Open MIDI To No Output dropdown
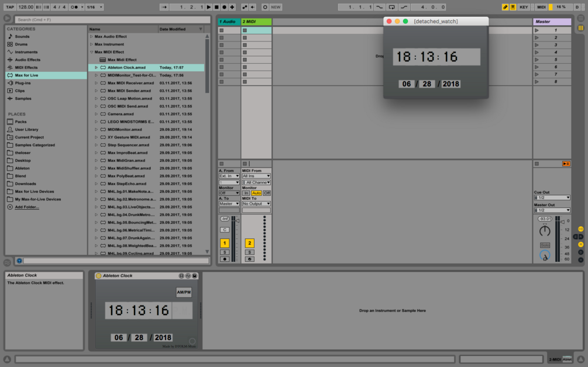Image resolution: width=588 pixels, height=367 pixels. click(256, 204)
